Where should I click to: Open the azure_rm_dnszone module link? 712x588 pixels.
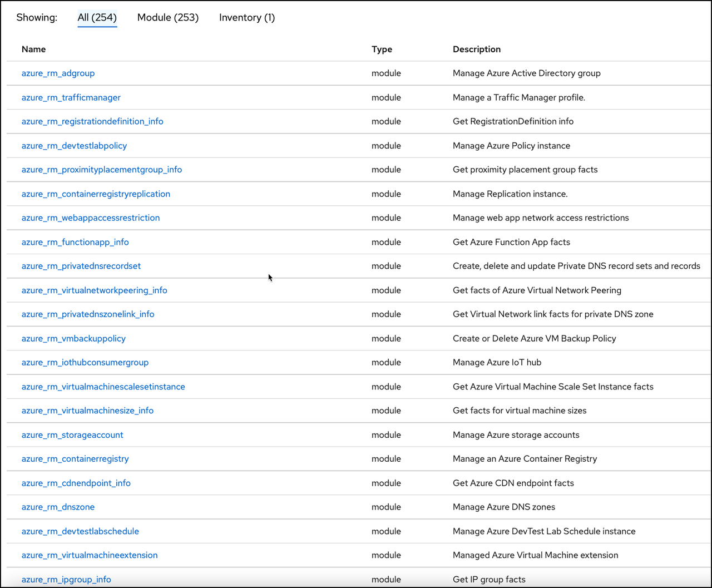pos(58,507)
